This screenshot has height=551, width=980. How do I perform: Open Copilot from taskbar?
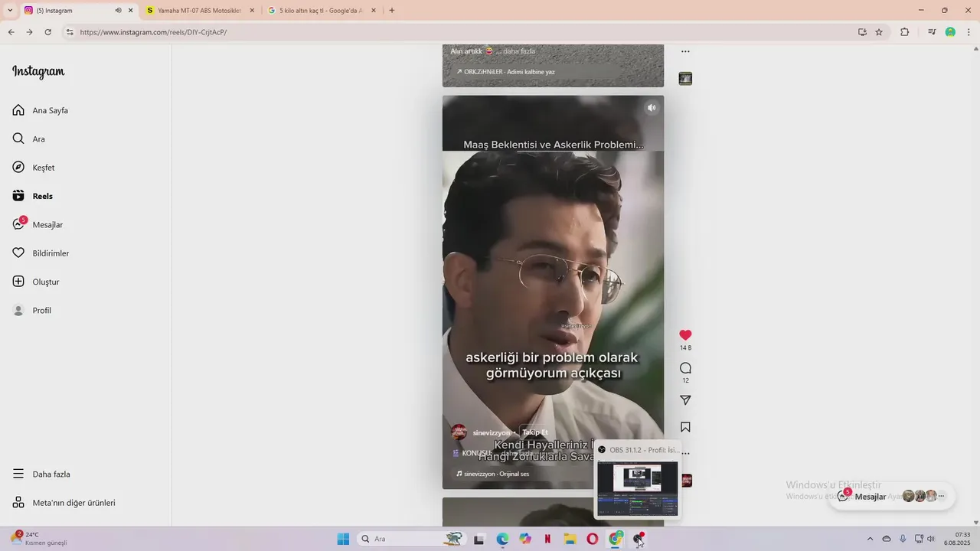525,539
